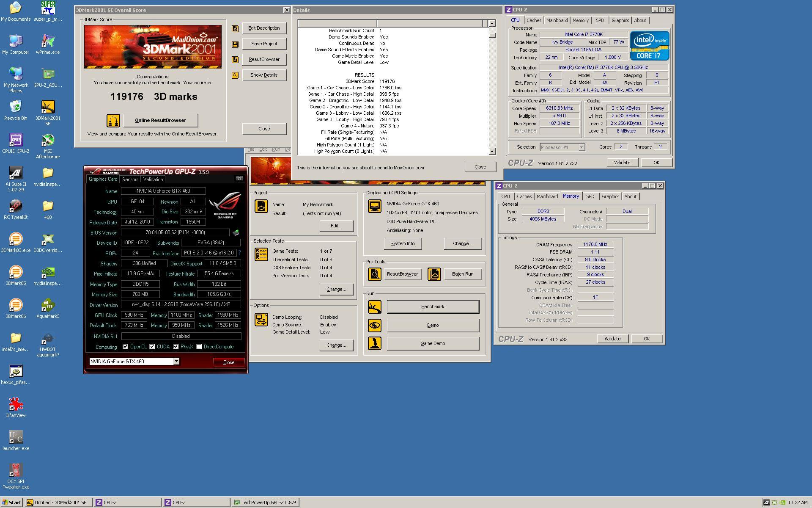
Task: Launch the GPU-Z_ASUS desktop shortcut
Action: 48,77
